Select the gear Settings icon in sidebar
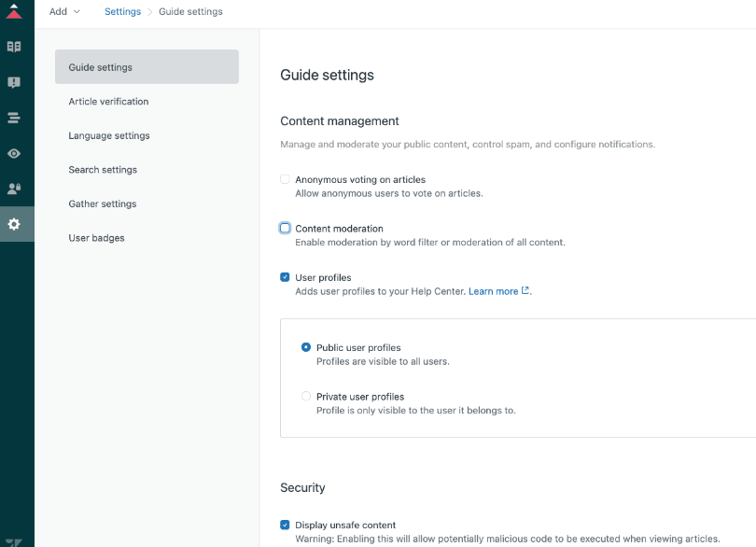Viewport: 756px width, 547px height. (x=14, y=224)
